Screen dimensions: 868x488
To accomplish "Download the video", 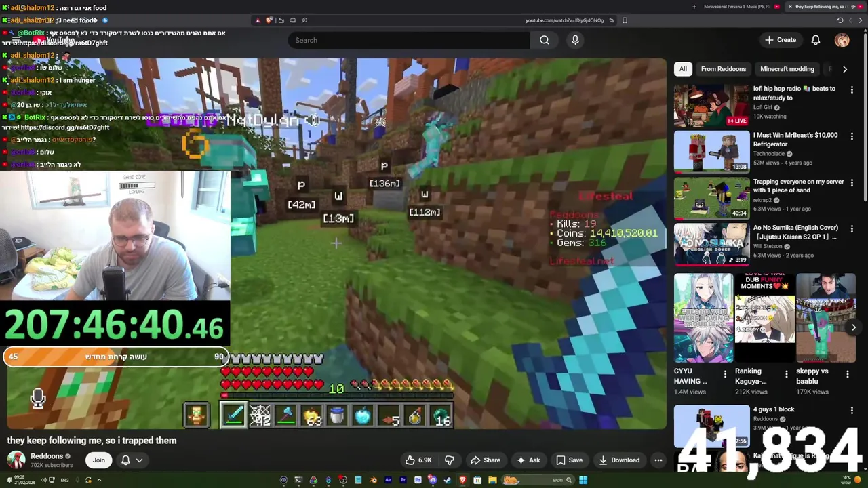I will point(619,460).
